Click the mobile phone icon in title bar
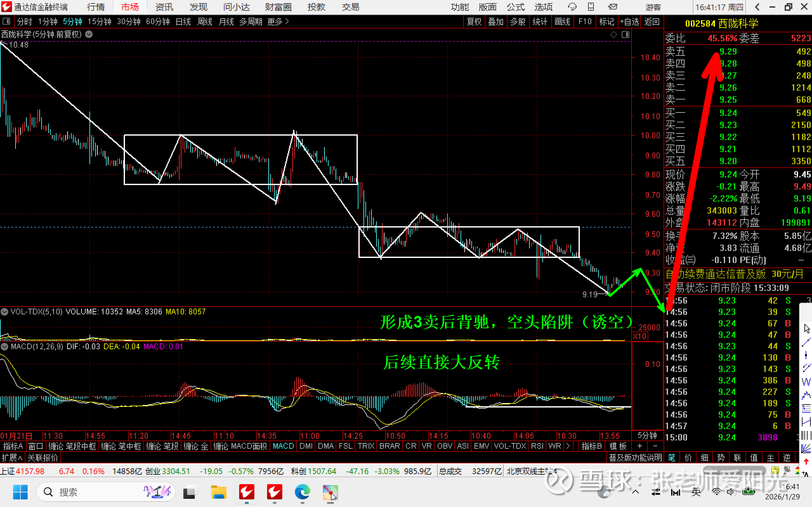Image resolution: width=812 pixels, height=507 pixels. (x=591, y=7)
